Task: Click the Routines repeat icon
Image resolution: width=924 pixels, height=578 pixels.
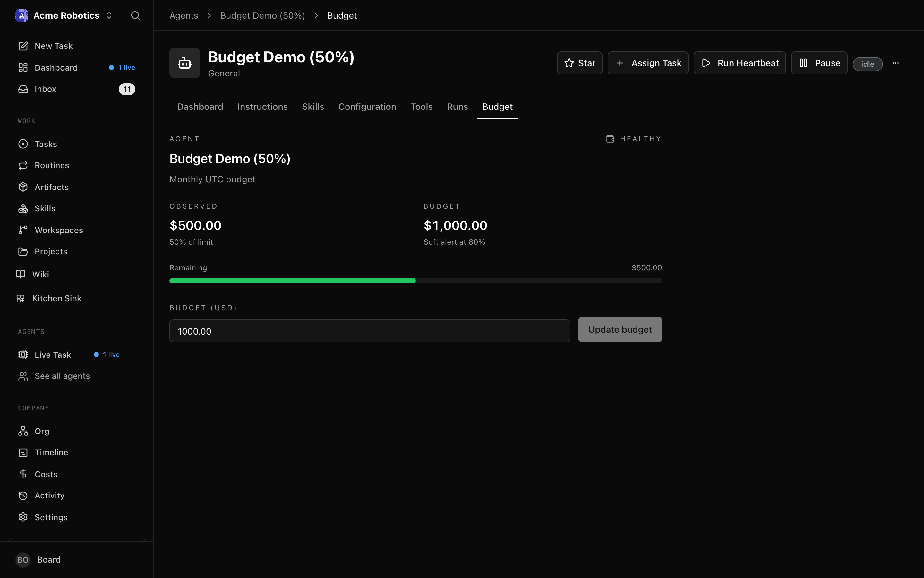Action: point(23,165)
